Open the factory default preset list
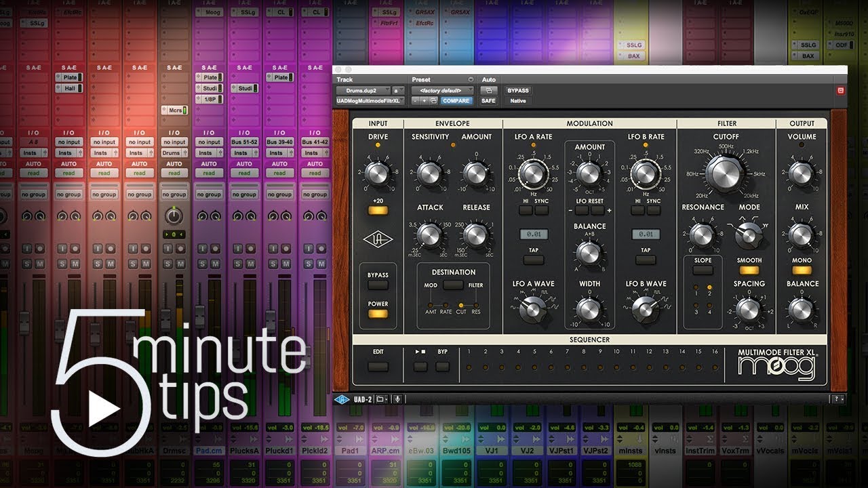 444,90
